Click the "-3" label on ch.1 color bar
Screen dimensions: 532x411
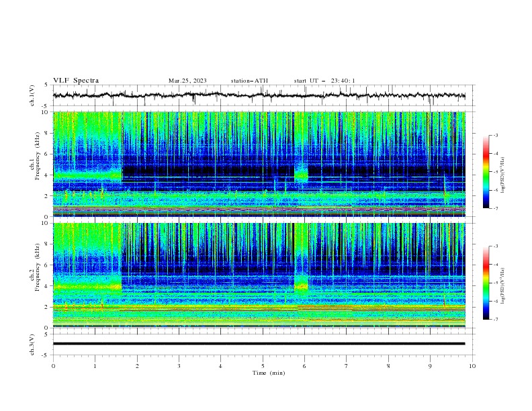[x=496, y=135]
